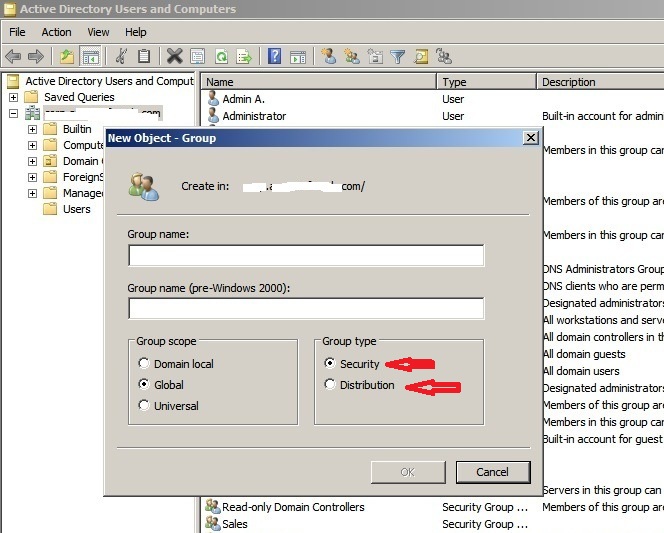Select Users container in tree

tap(77, 209)
